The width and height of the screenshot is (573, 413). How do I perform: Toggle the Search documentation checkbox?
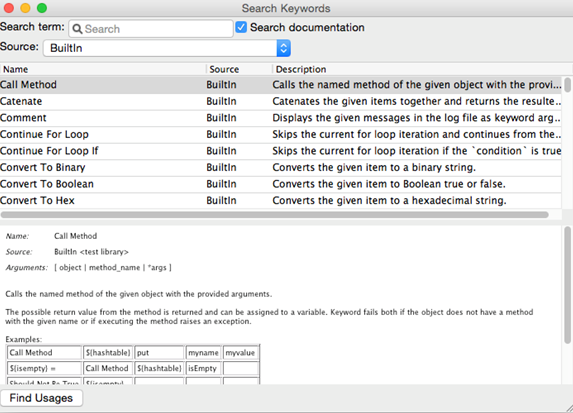point(241,27)
